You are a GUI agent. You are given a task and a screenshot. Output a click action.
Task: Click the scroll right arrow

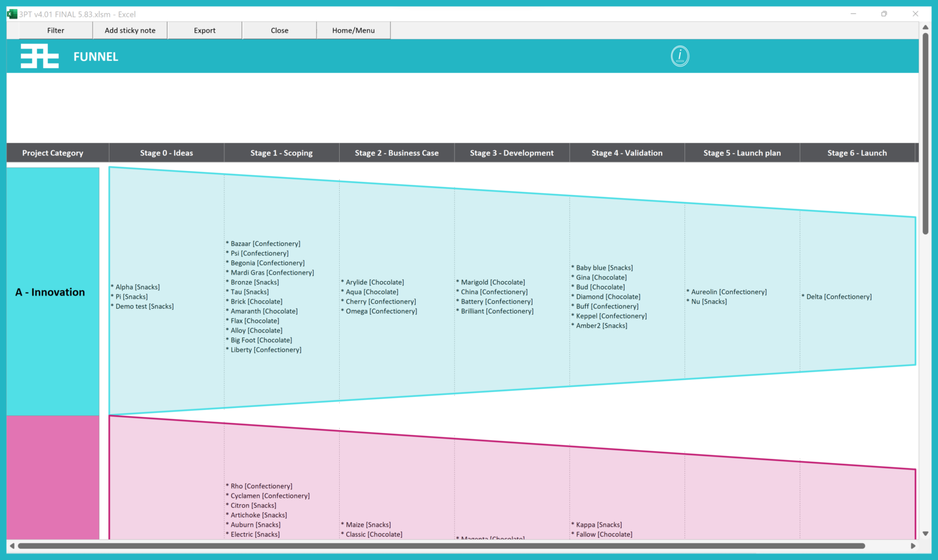point(913,546)
